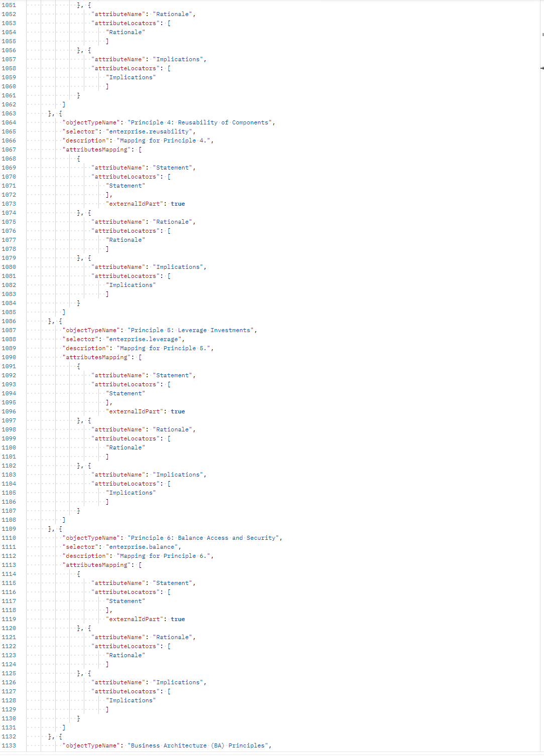Viewport: 544px width, 756px height.
Task: Click "Principle 6: Balance Access and Security"
Action: [x=203, y=538]
